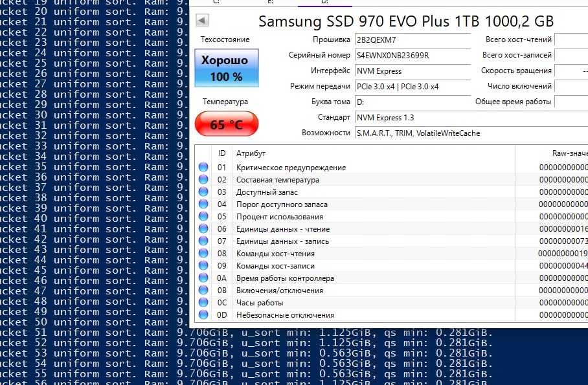This screenshot has width=588, height=385.
Task: Click the firmware field 2B2QEXM7
Action: click(x=413, y=39)
